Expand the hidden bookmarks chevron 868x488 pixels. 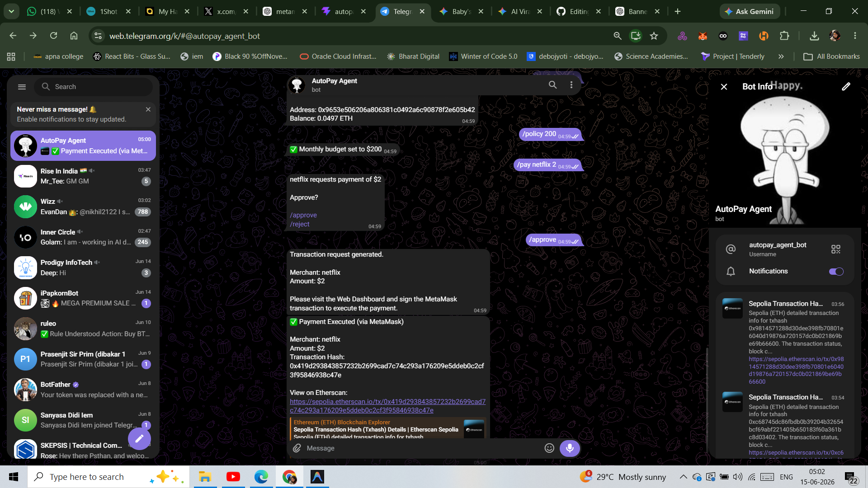(x=781, y=56)
